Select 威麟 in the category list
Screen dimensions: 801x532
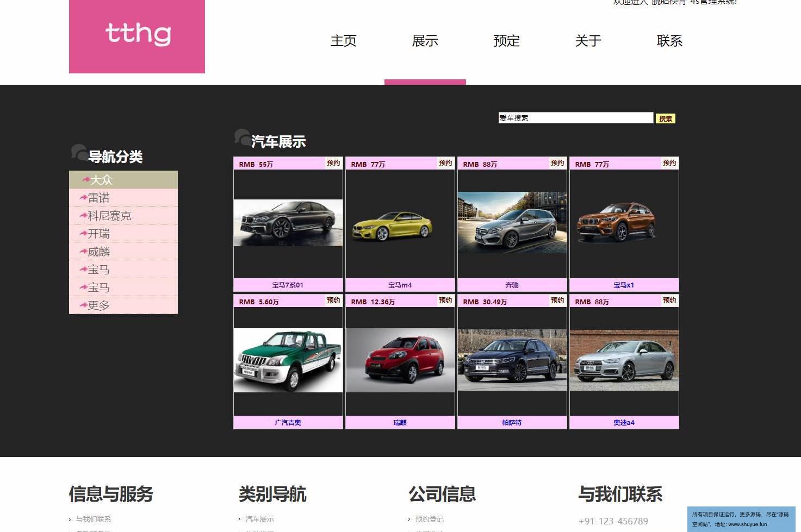click(x=123, y=252)
